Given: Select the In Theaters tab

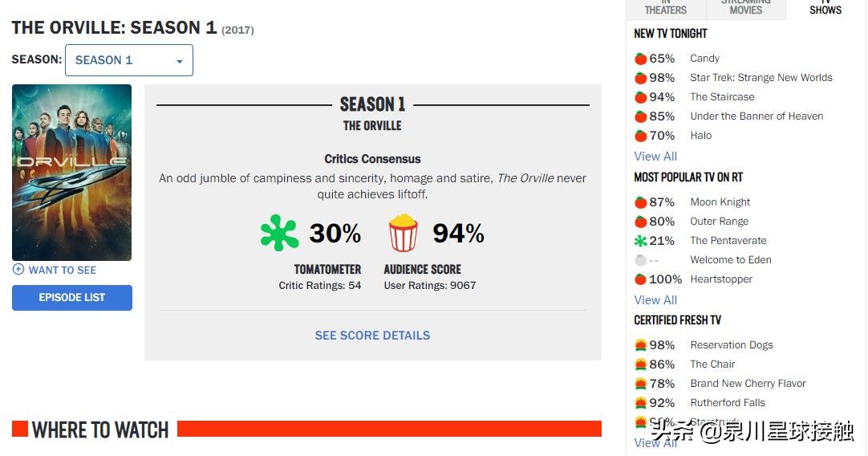Looking at the screenshot, I should point(666,9).
